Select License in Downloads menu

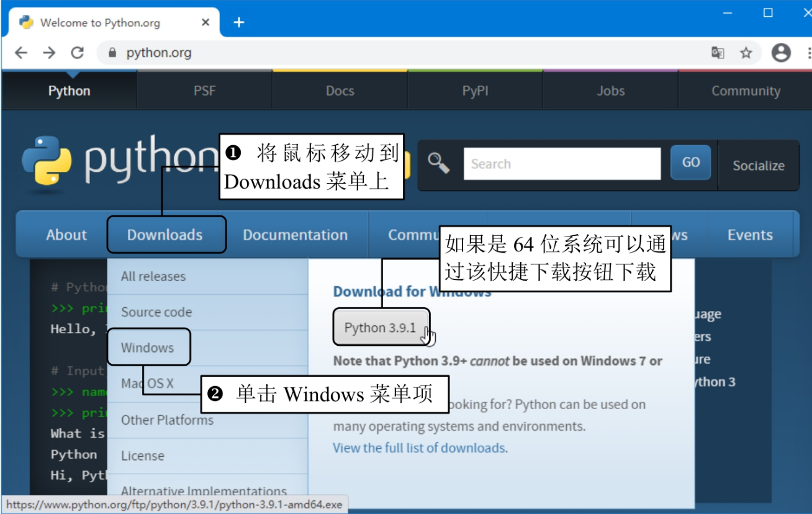pyautogui.click(x=207, y=455)
